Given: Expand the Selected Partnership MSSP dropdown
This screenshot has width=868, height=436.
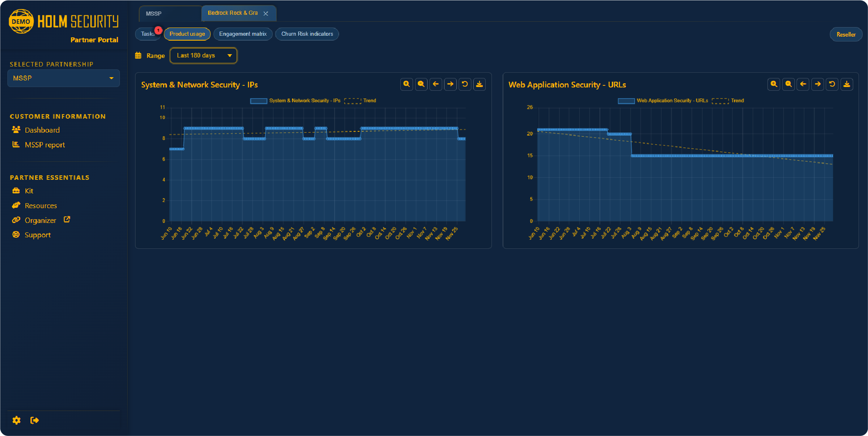Looking at the screenshot, I should tap(63, 78).
